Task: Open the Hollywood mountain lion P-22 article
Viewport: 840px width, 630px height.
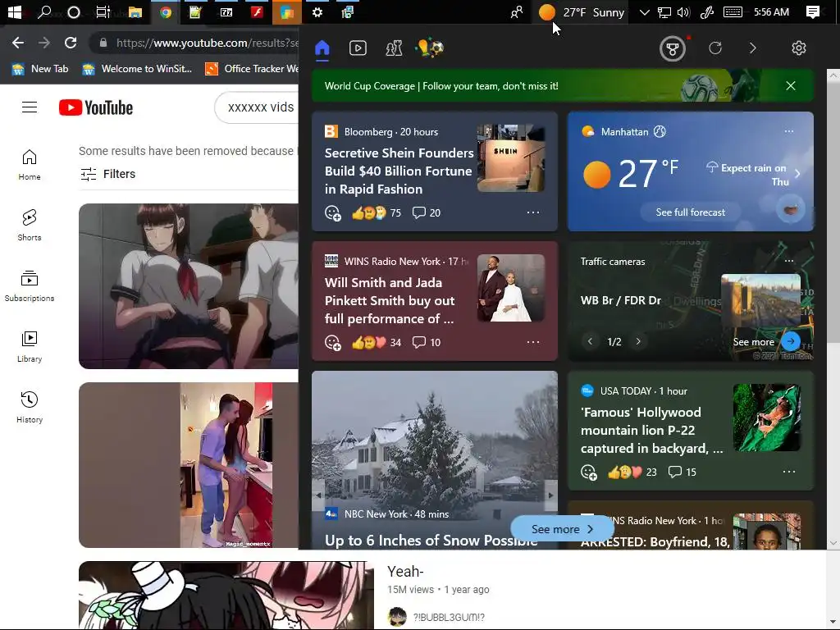Action: (x=651, y=430)
